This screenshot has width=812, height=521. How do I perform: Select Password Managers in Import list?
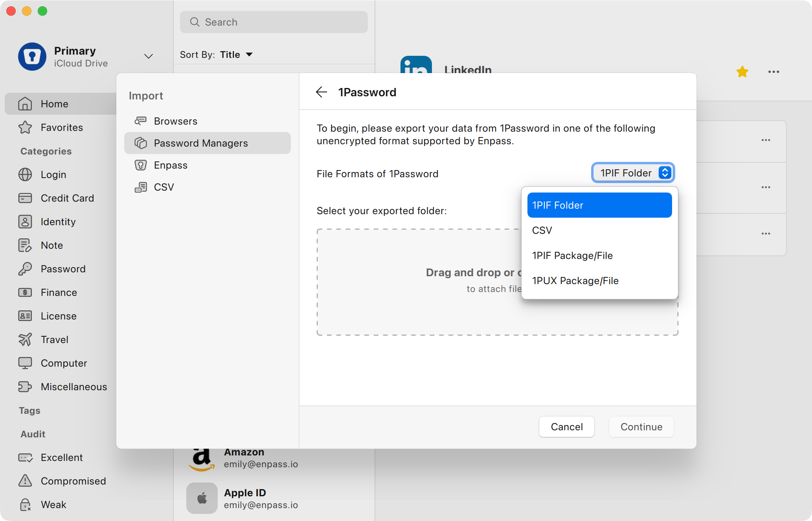pos(208,143)
